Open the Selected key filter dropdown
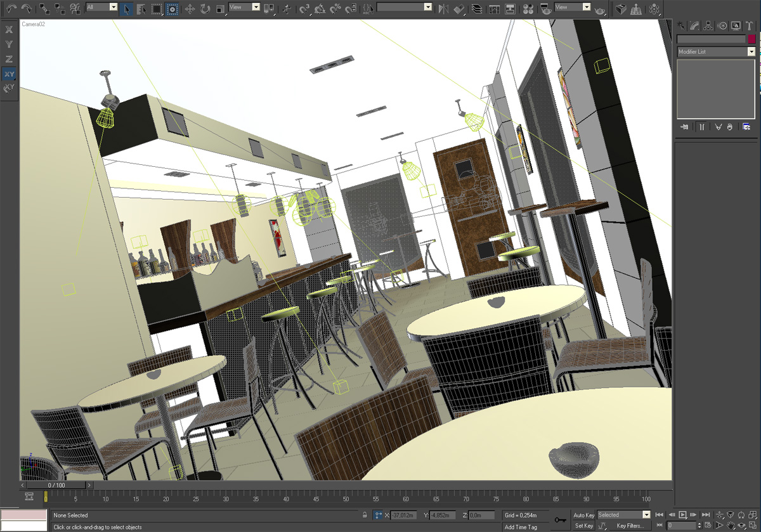761x532 pixels. point(624,515)
